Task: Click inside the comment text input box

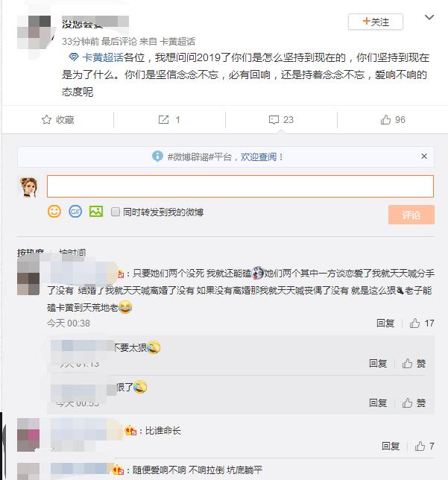Action: (x=240, y=186)
